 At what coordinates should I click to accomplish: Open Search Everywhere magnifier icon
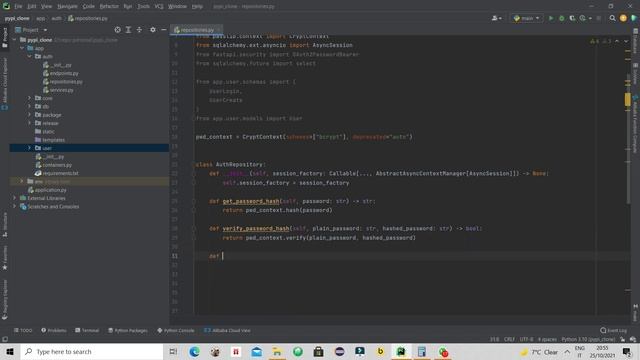pyautogui.click(x=612, y=18)
